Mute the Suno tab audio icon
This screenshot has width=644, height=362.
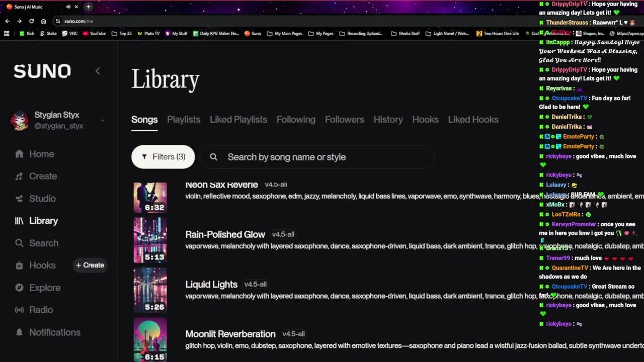[x=68, y=7]
